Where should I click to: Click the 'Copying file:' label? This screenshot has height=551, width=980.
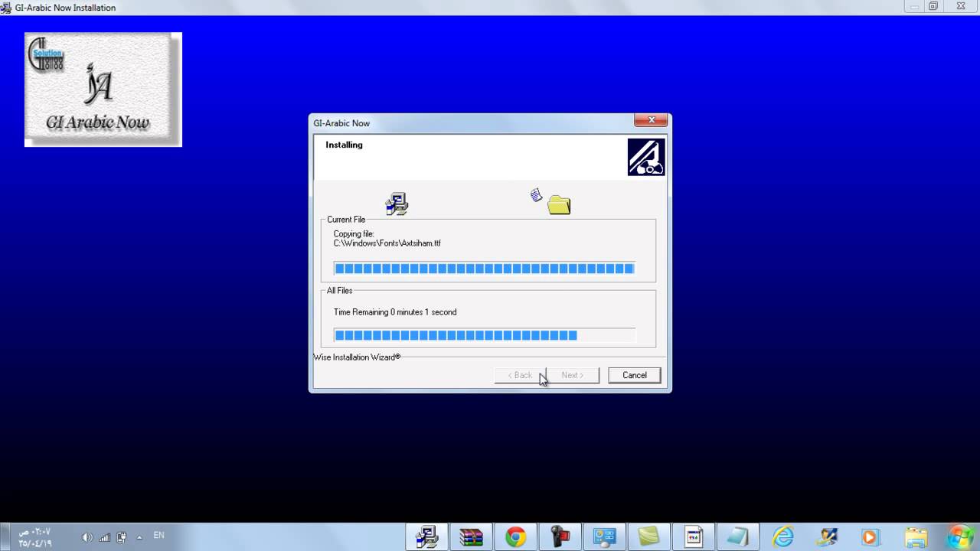[x=354, y=234]
